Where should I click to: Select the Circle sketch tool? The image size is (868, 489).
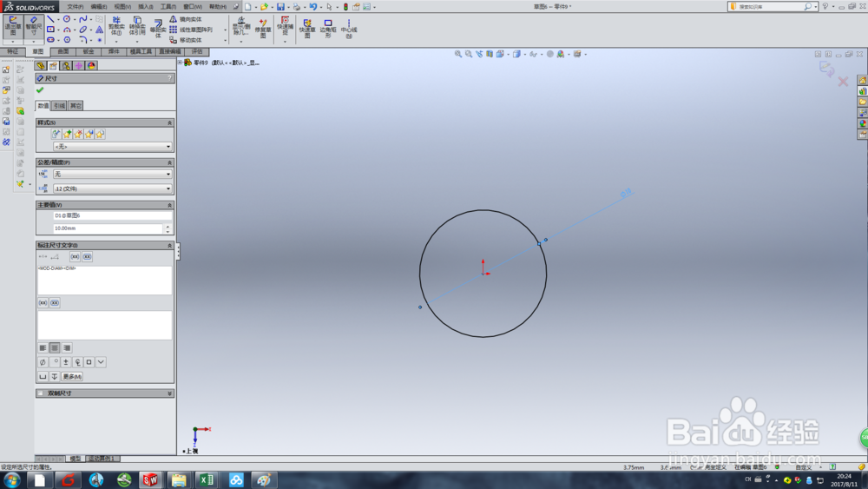[x=67, y=19]
